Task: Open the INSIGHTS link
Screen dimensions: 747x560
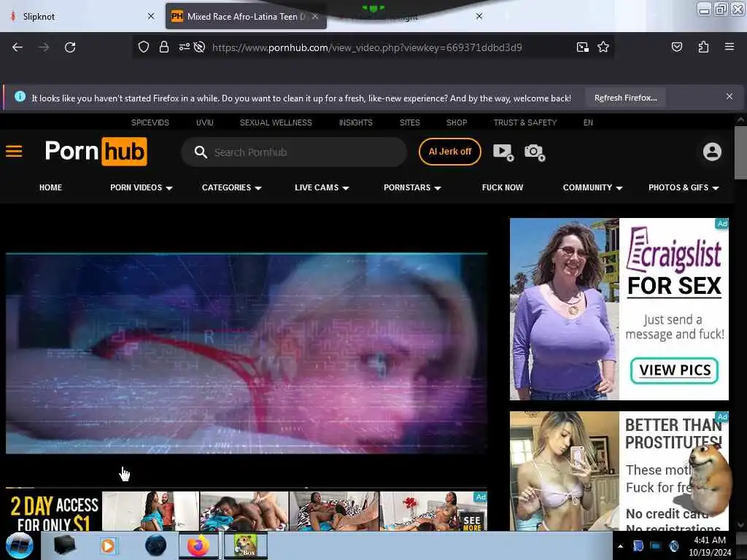Action: [x=356, y=122]
